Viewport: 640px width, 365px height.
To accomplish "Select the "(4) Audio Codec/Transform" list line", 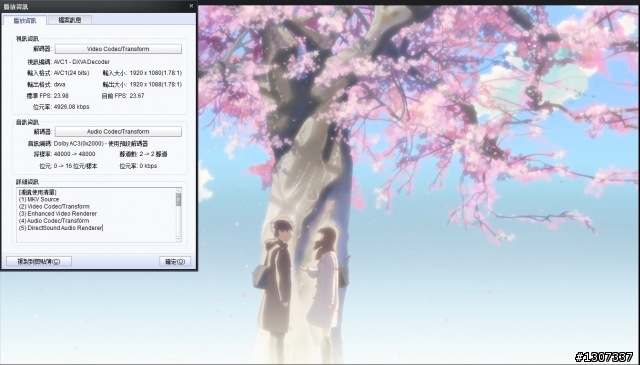I will 53,220.
